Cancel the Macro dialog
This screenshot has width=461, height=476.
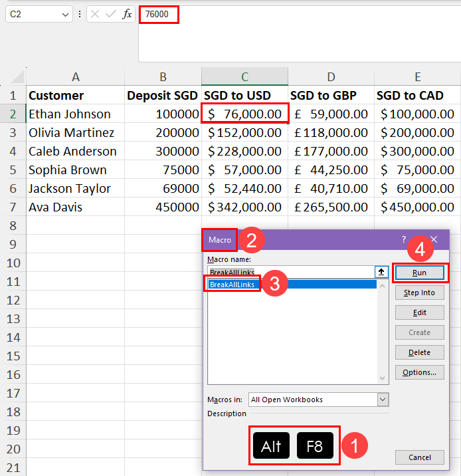[419, 457]
